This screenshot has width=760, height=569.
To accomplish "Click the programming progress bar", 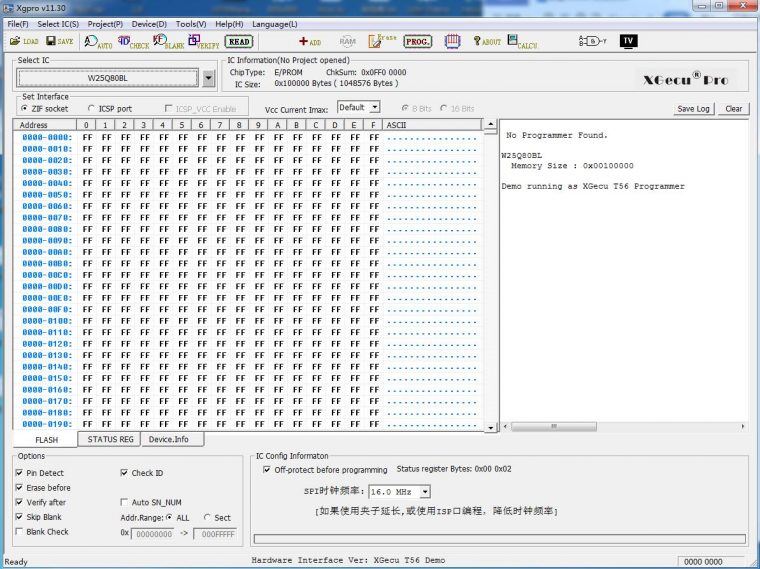I will [500, 539].
